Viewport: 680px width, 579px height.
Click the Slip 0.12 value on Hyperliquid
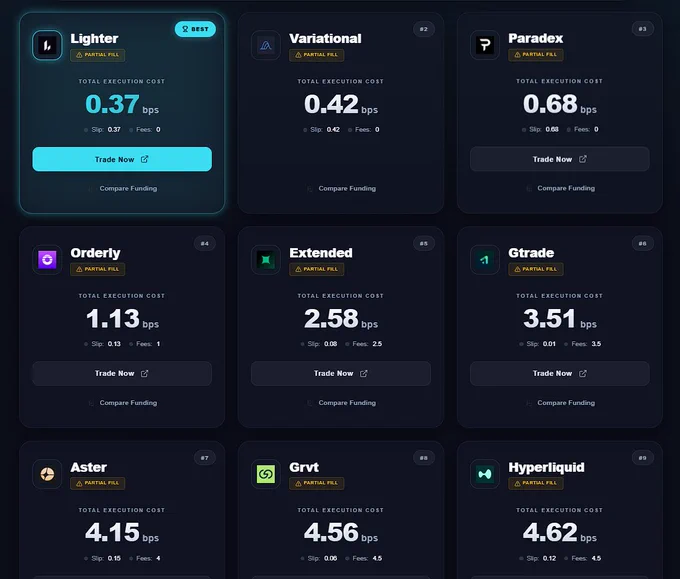tap(549, 558)
